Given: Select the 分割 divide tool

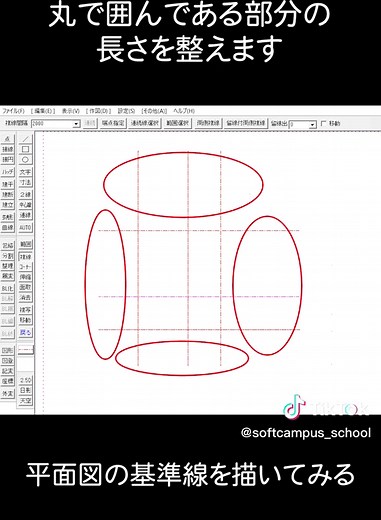Looking at the screenshot, I should [8, 256].
